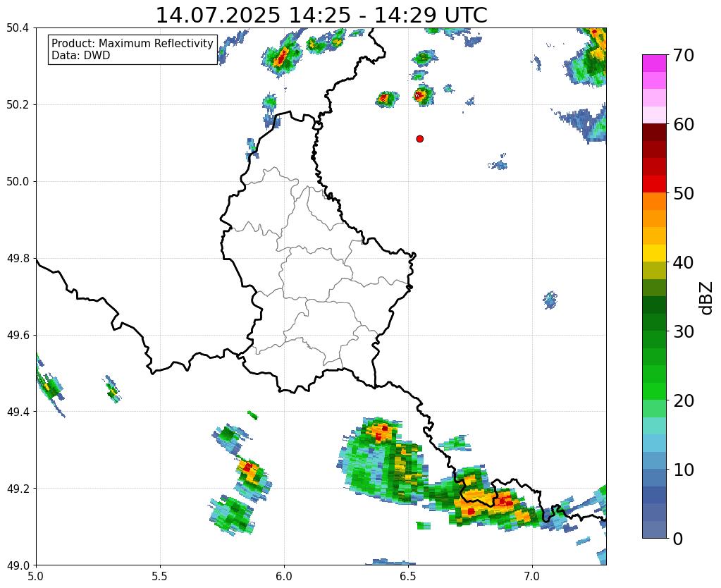Click the colorbar tick label '30'

684,331
